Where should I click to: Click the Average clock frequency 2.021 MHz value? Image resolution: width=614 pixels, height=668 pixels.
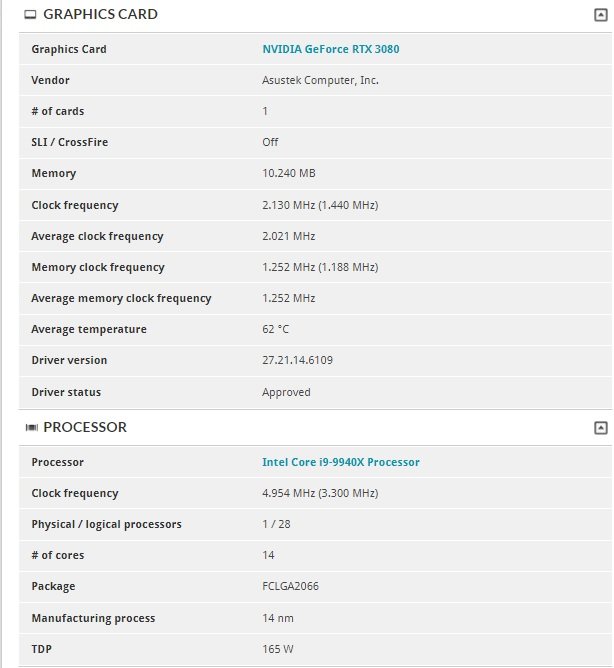288,236
